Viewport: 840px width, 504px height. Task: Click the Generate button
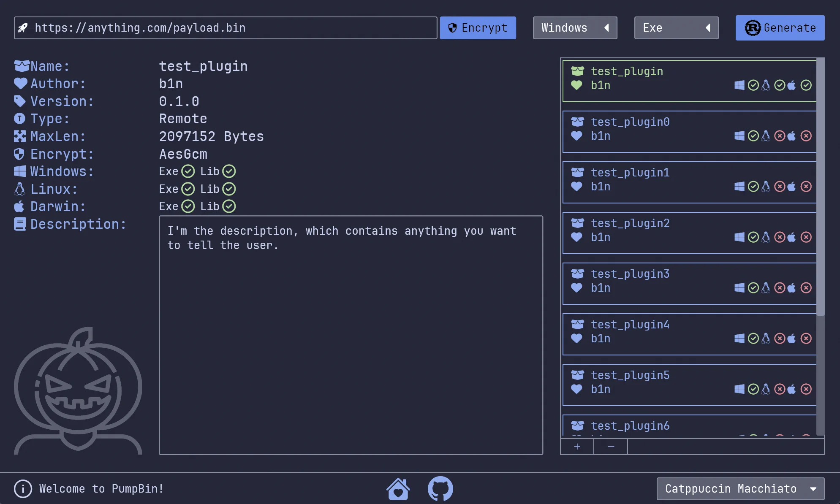[780, 28]
